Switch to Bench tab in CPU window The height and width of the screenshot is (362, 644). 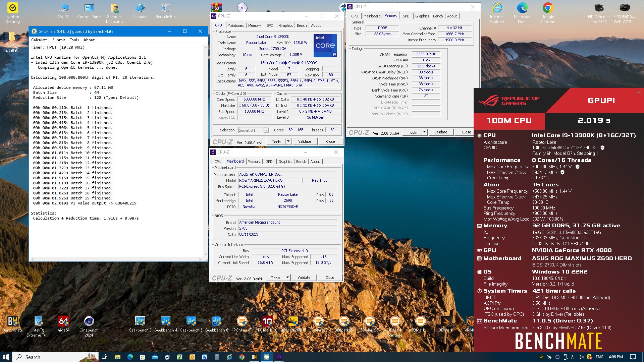pos(302,25)
